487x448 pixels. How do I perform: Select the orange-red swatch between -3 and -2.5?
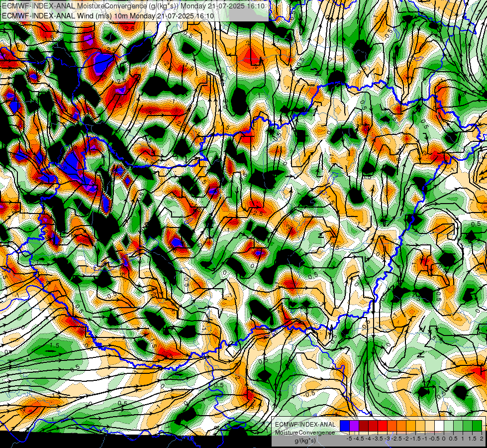pyautogui.click(x=392, y=426)
